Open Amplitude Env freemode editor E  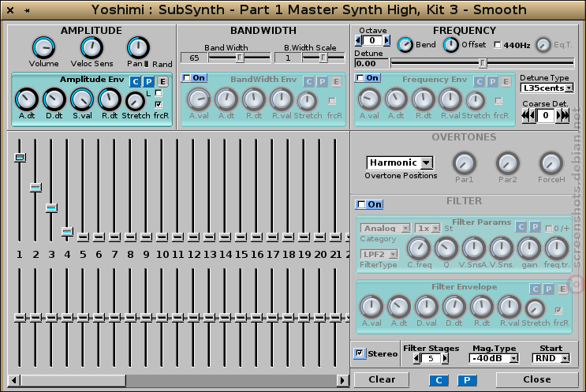(x=162, y=82)
